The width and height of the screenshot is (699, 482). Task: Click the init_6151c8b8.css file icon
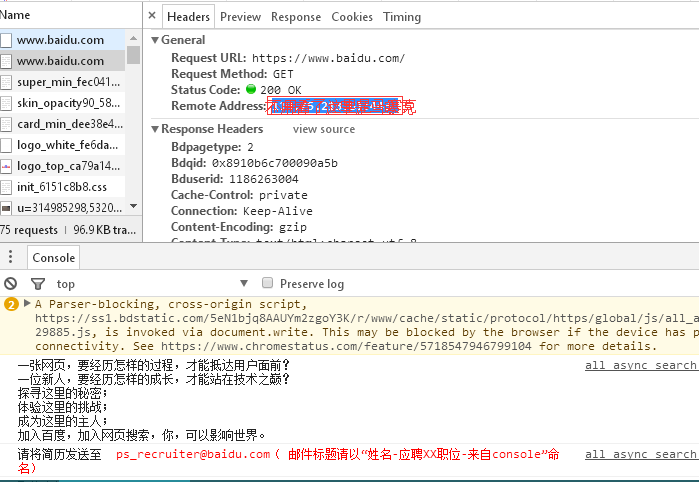click(x=6, y=187)
